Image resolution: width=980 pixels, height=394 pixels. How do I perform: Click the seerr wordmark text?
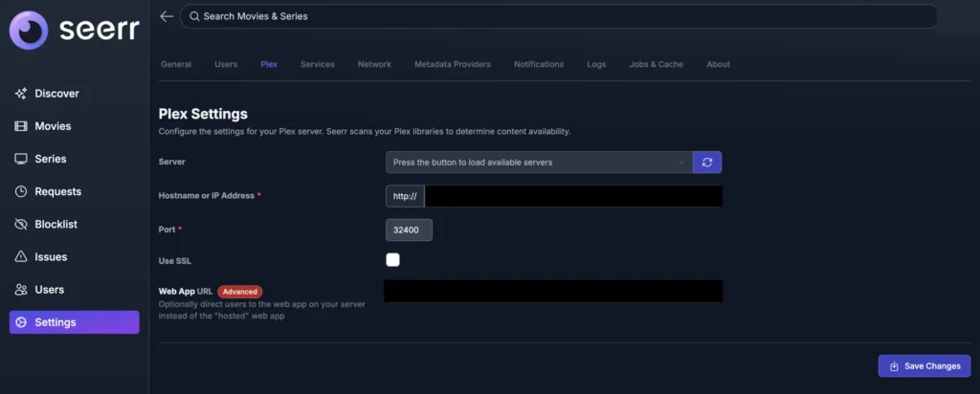[100, 30]
